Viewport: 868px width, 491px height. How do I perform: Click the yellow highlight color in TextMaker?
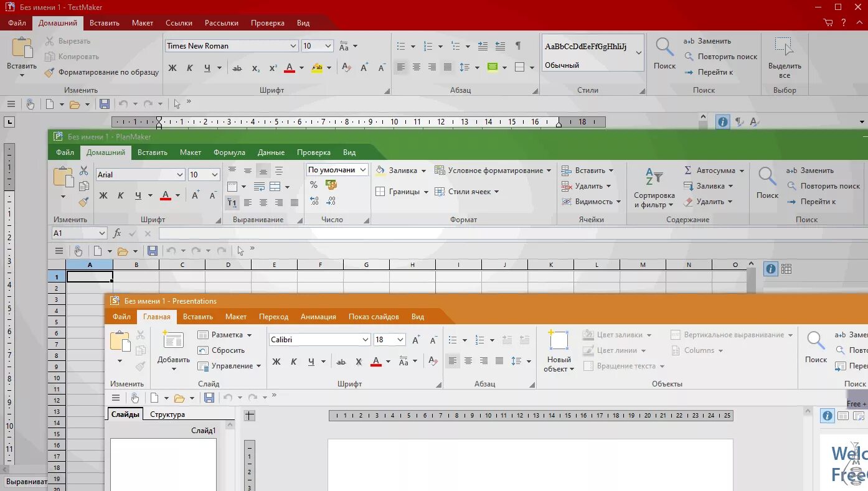click(x=317, y=68)
